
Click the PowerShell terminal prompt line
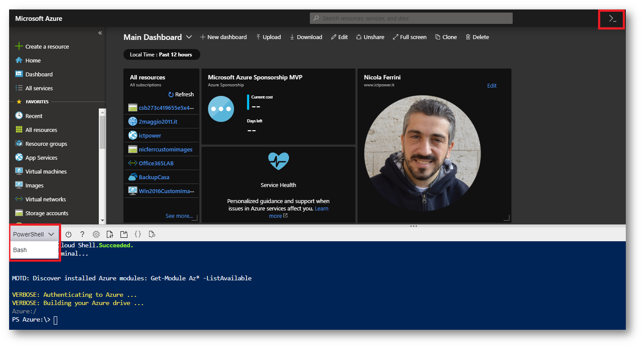tap(35, 320)
